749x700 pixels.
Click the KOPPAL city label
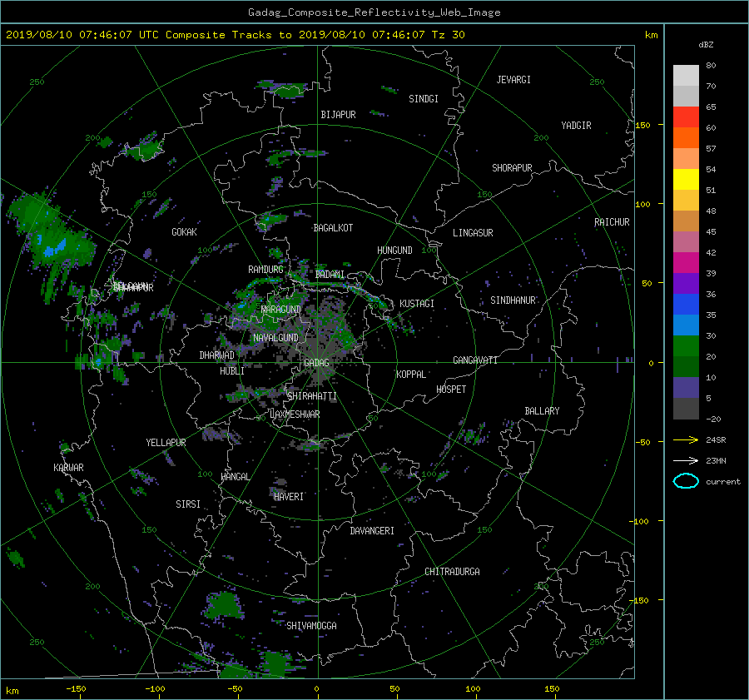pos(411,375)
